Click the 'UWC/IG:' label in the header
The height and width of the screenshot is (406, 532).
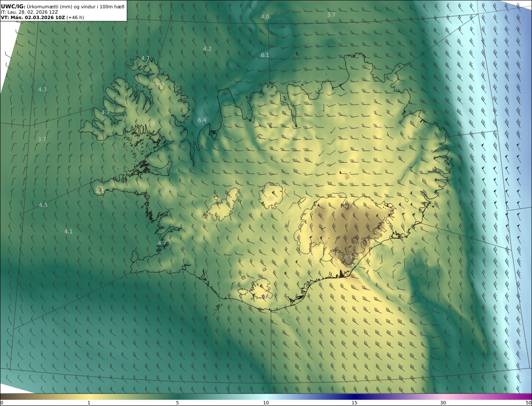pyautogui.click(x=13, y=6)
